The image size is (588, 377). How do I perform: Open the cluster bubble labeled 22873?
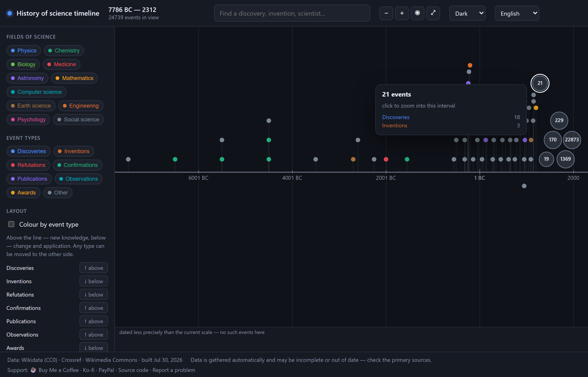pos(572,140)
